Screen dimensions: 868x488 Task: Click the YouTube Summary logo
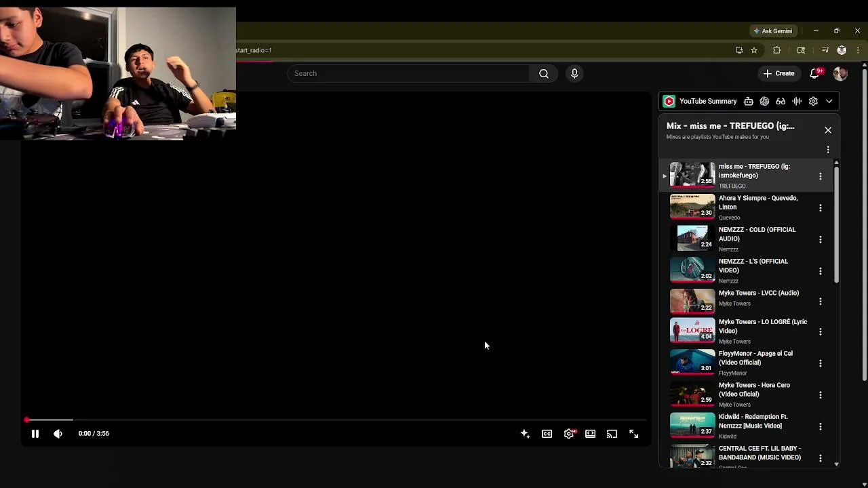click(669, 101)
